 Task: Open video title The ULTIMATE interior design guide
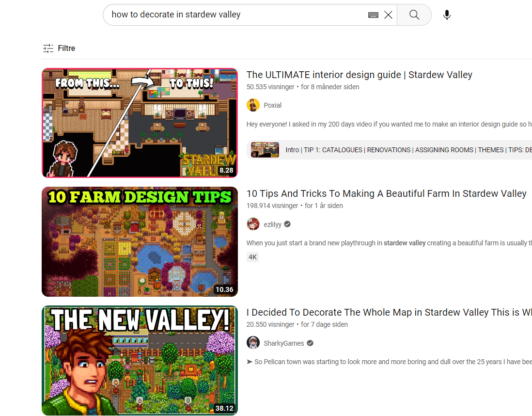point(360,75)
